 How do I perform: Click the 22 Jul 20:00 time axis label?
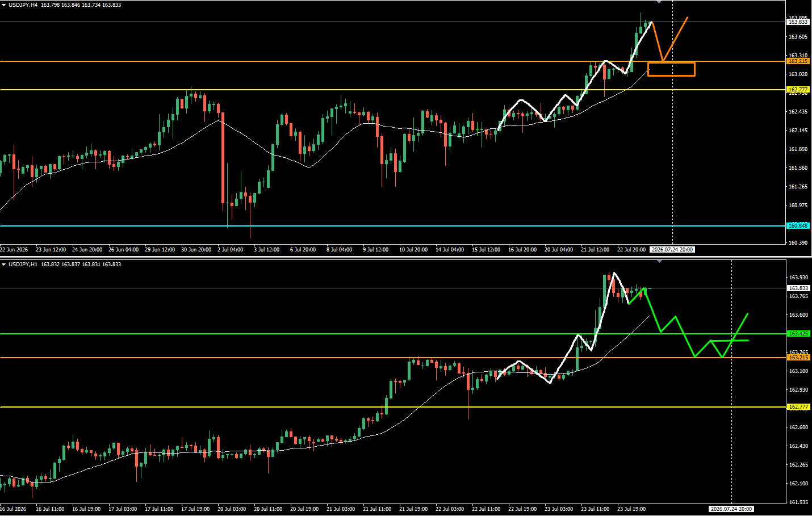(x=631, y=250)
